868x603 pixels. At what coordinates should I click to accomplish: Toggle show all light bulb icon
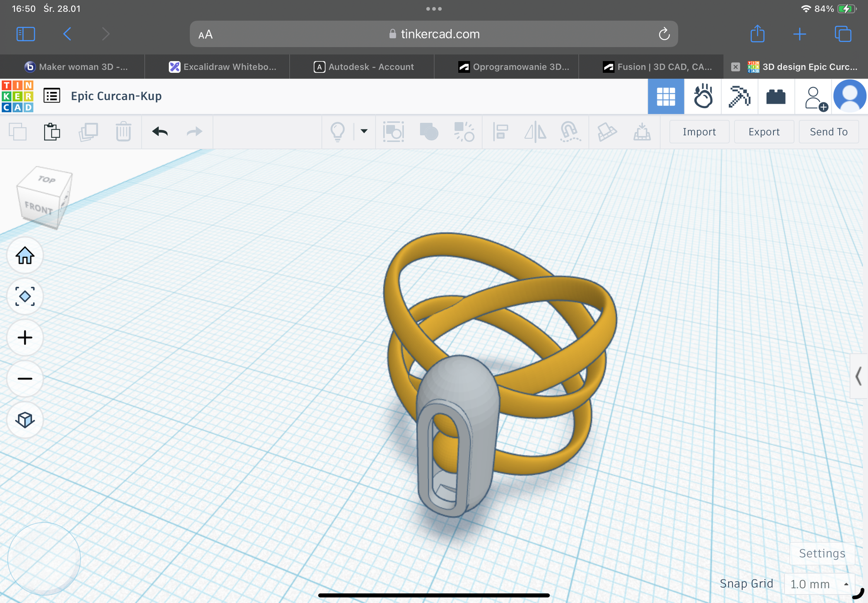point(338,131)
